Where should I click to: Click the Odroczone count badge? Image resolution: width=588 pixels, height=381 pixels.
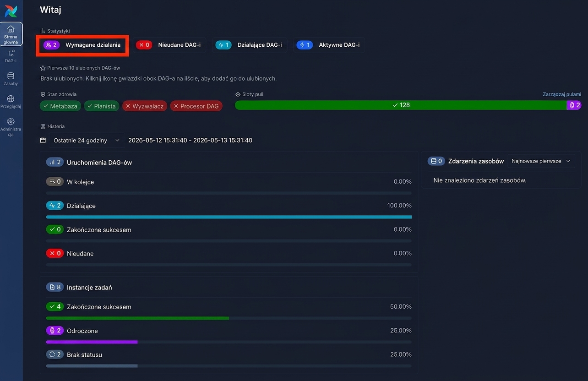55,331
